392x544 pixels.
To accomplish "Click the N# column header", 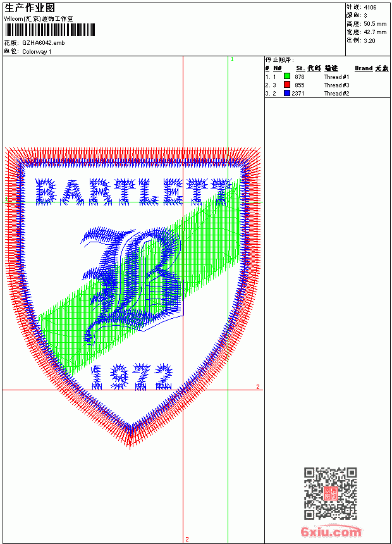I will click(x=277, y=68).
